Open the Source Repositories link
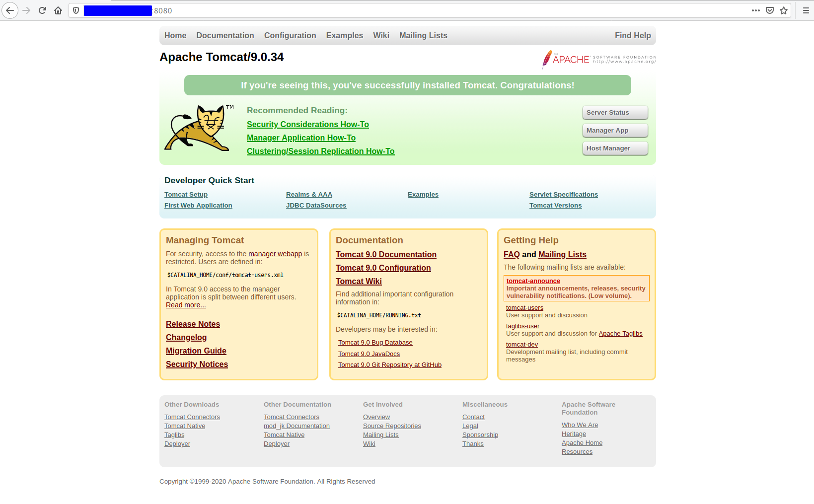 (x=392, y=426)
